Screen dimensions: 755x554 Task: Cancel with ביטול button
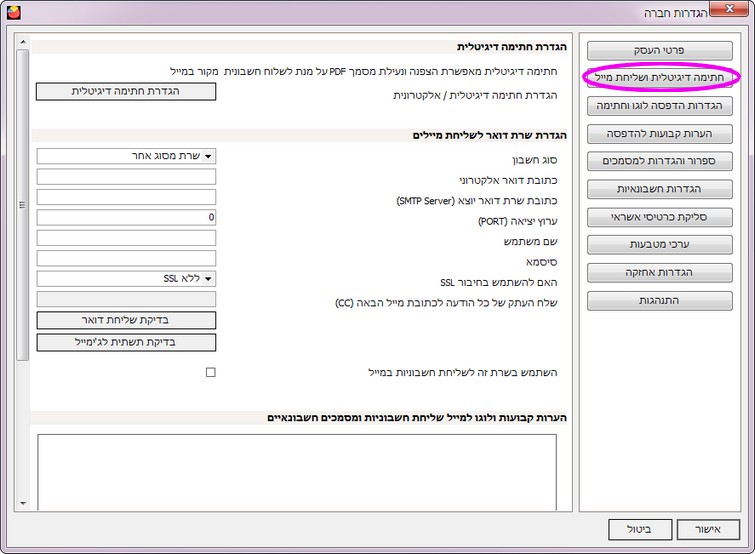point(640,529)
